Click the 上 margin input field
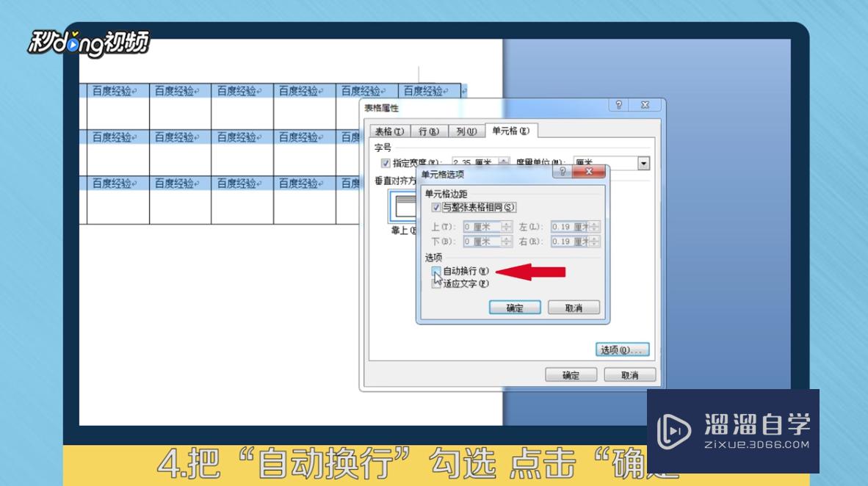 coord(482,227)
